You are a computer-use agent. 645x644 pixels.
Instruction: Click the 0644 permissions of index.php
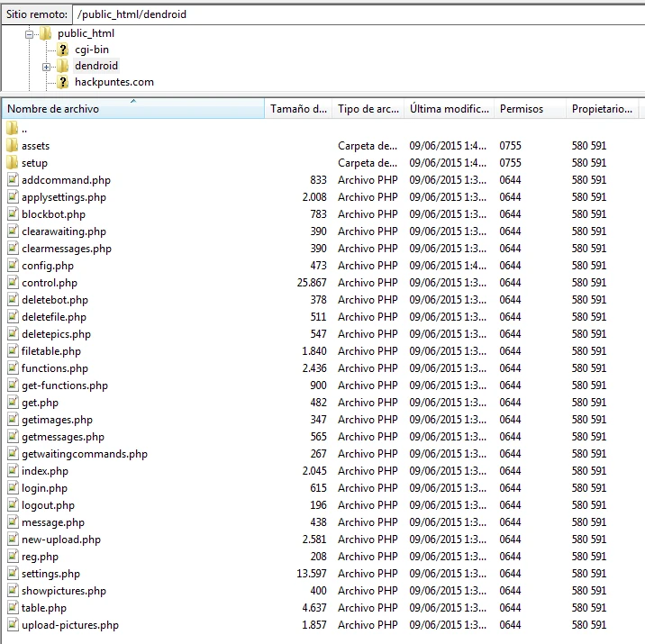[510, 470]
